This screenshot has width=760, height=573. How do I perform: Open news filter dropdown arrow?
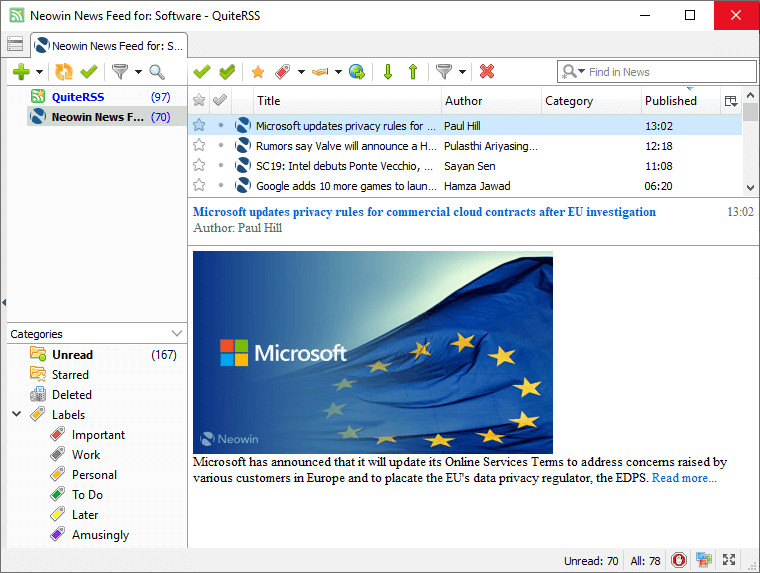[462, 72]
